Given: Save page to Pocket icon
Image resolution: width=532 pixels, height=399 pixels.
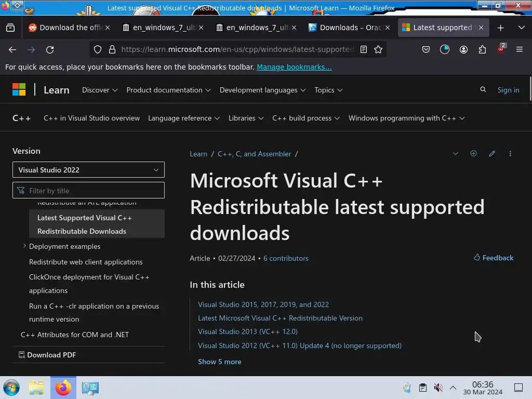Looking at the screenshot, I should tap(426, 49).
